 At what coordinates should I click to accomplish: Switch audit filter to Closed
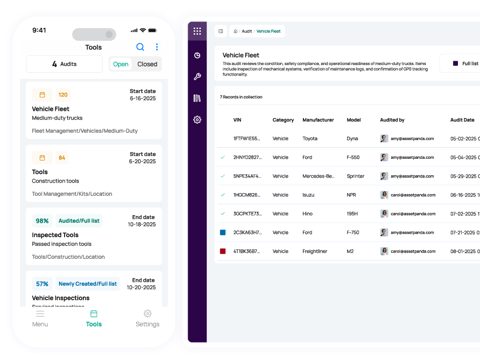147,64
